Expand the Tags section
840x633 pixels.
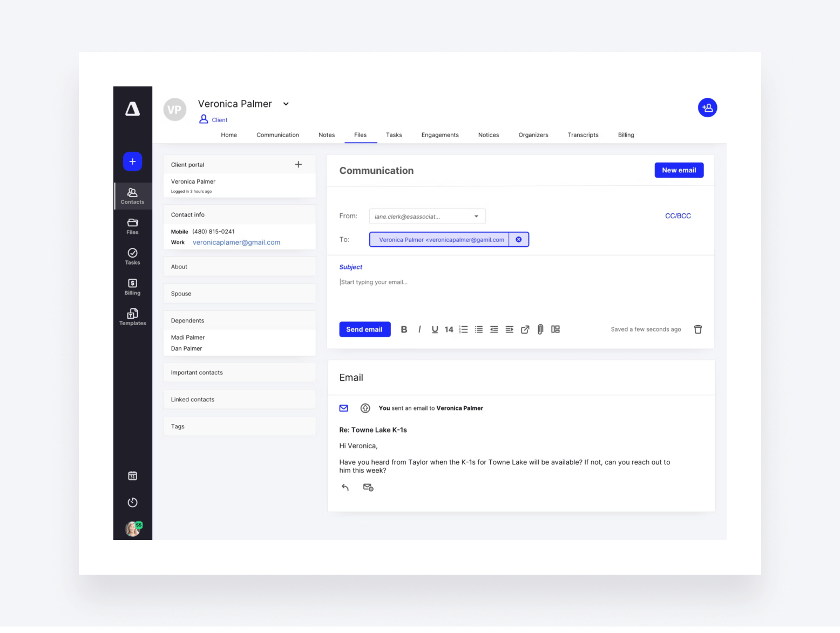(239, 427)
